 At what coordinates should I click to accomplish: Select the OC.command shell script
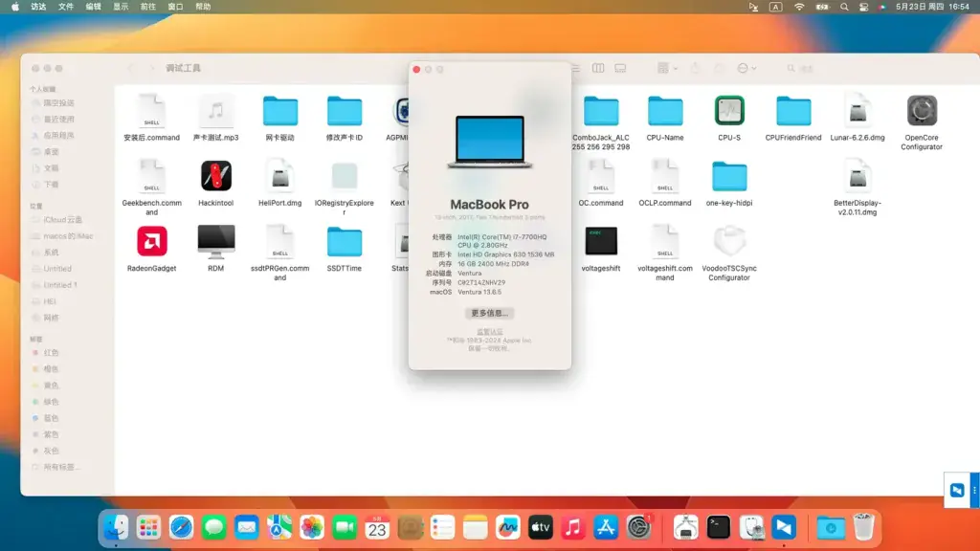tap(601, 176)
